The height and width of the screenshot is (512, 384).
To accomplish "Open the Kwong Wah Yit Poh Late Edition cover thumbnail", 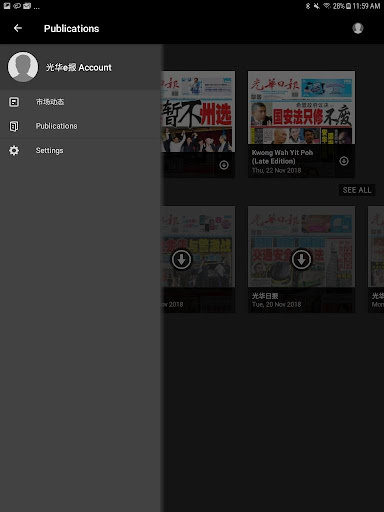I will (301, 108).
